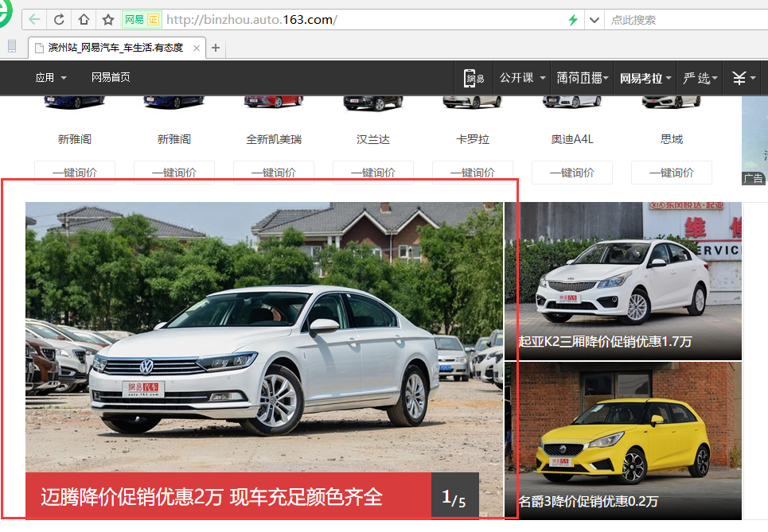Click 一键询价 under 汉兰达
The width and height of the screenshot is (768, 532).
373,173
